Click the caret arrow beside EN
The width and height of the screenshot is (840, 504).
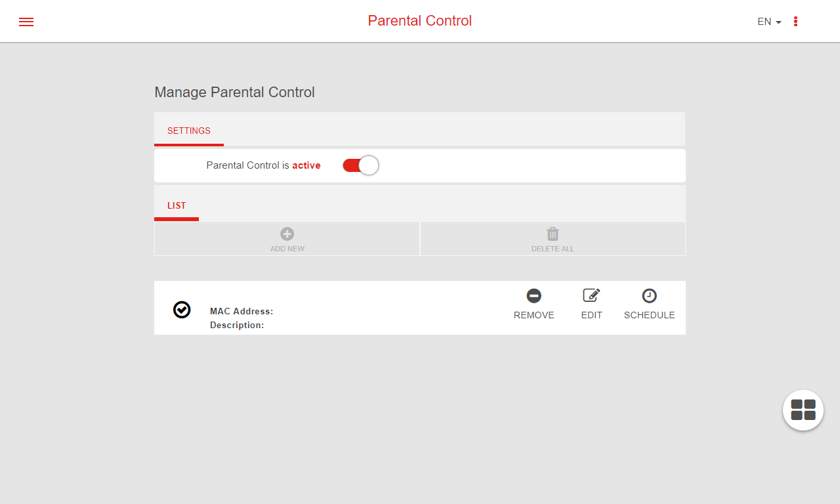[779, 22]
